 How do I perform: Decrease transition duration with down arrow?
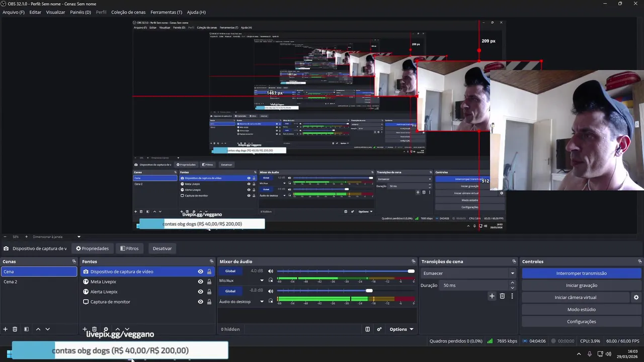(x=513, y=288)
